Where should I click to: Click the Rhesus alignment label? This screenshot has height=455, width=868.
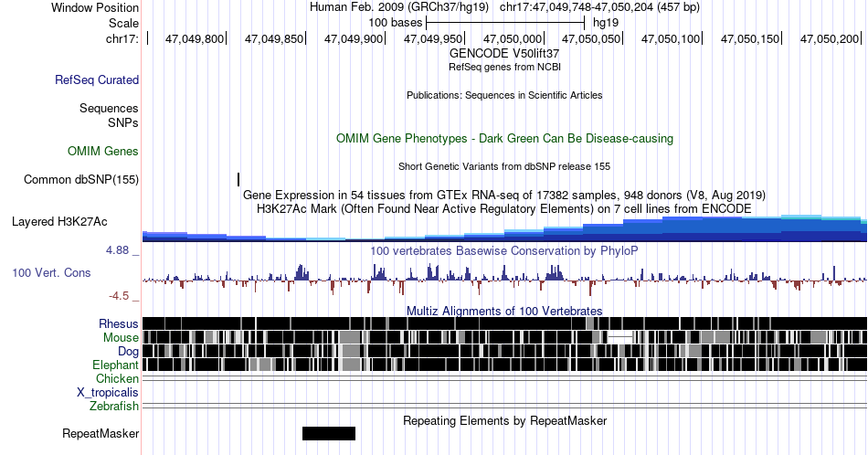tap(119, 323)
